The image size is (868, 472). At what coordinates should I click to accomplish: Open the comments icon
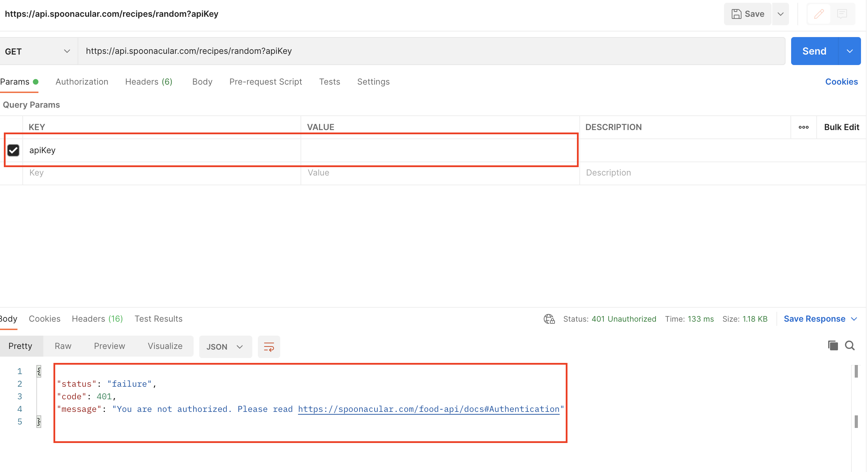(842, 14)
